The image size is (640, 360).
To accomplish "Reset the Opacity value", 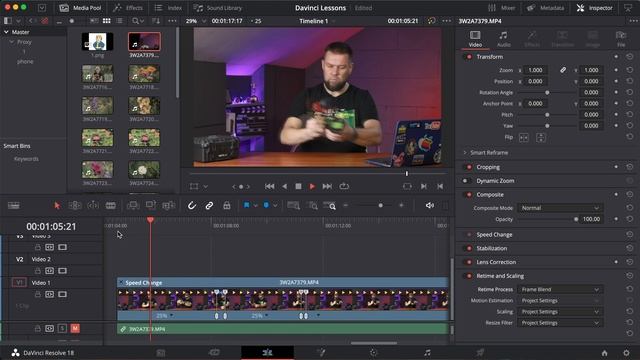I will pos(629,219).
